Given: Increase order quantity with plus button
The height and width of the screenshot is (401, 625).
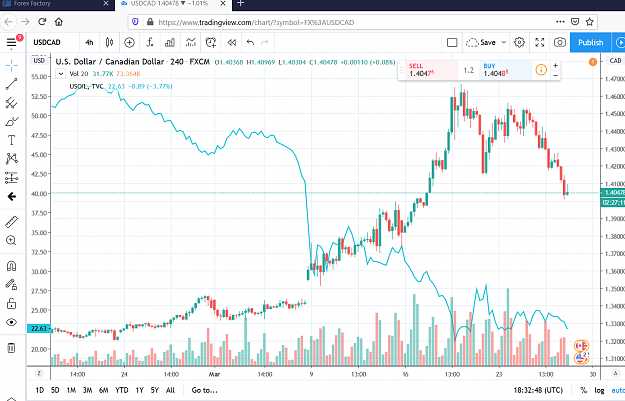Looking at the screenshot, I should click(x=555, y=65).
